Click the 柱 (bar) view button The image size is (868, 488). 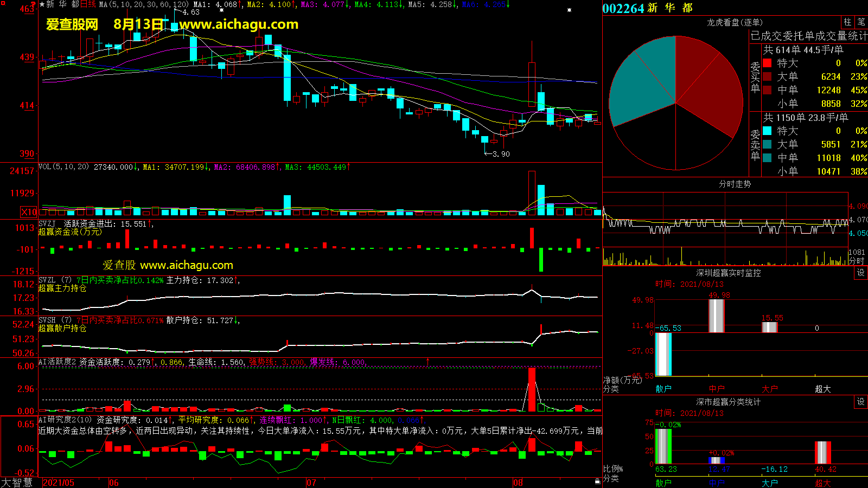(x=847, y=22)
